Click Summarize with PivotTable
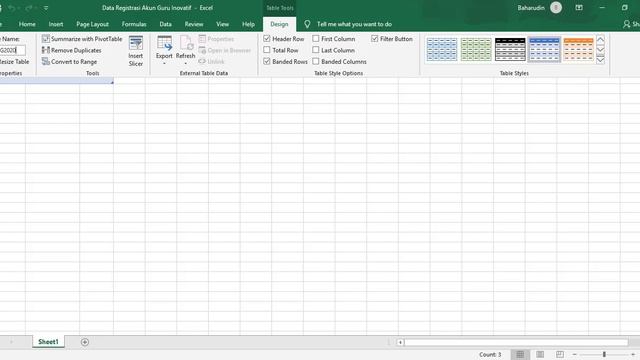The width and height of the screenshot is (640, 360). pos(82,39)
